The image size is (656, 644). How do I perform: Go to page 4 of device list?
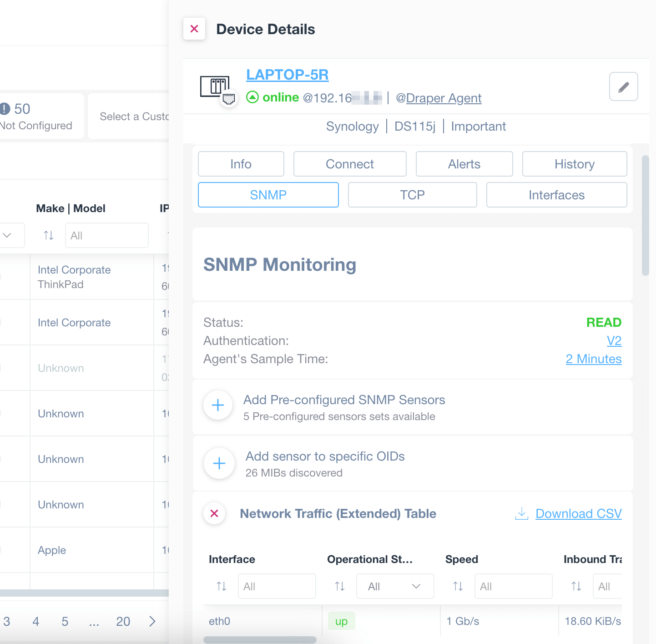[36, 621]
